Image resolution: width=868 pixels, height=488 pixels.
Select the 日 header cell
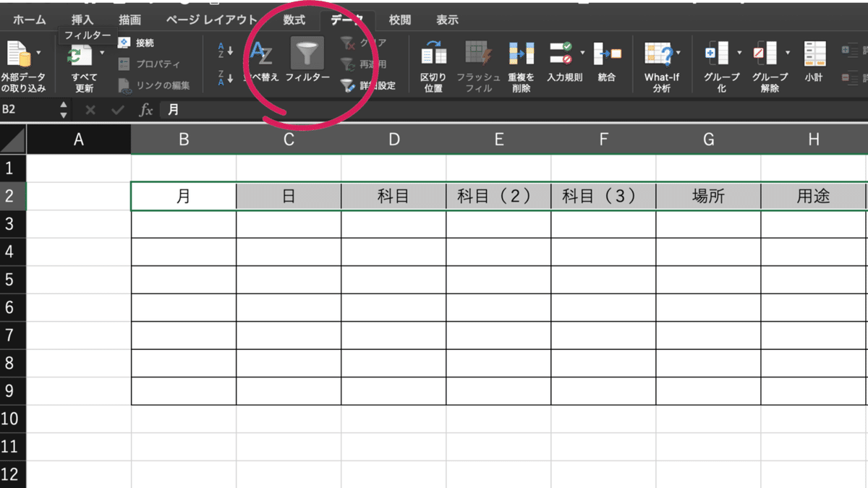[289, 196]
